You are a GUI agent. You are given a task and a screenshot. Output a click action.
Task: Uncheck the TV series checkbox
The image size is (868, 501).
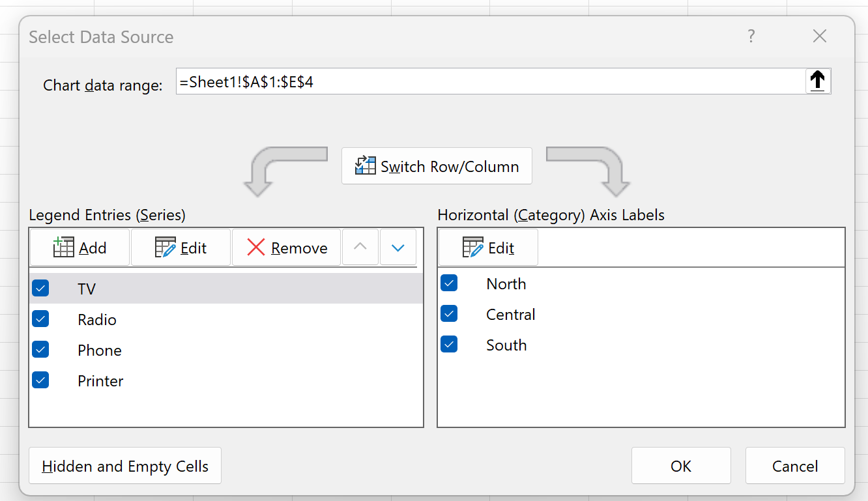40,288
